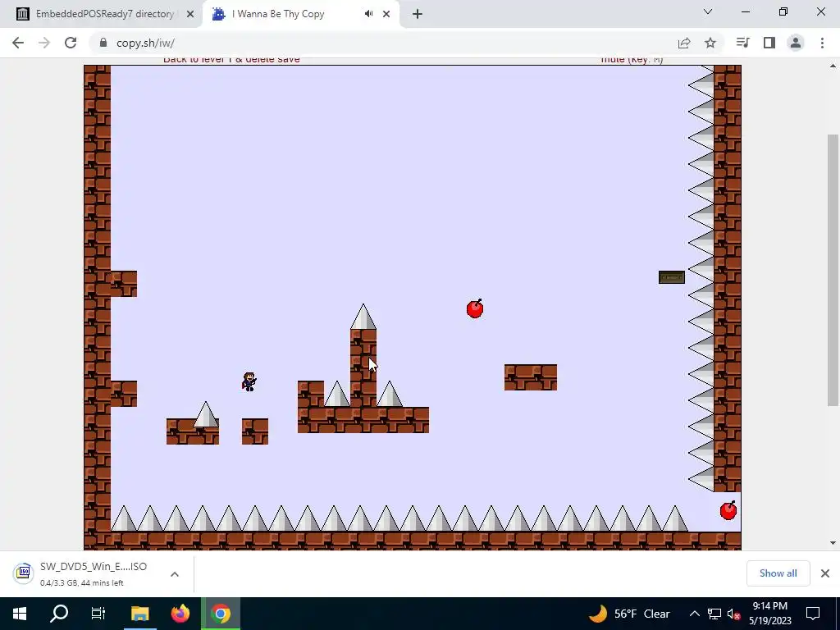Open the Chrome three-dot menu
Viewport: 840px width, 630px height.
point(822,43)
